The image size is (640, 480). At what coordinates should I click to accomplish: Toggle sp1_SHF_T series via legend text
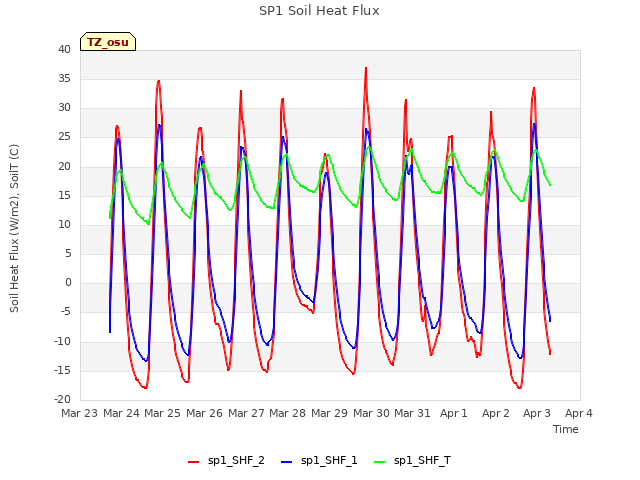click(422, 461)
